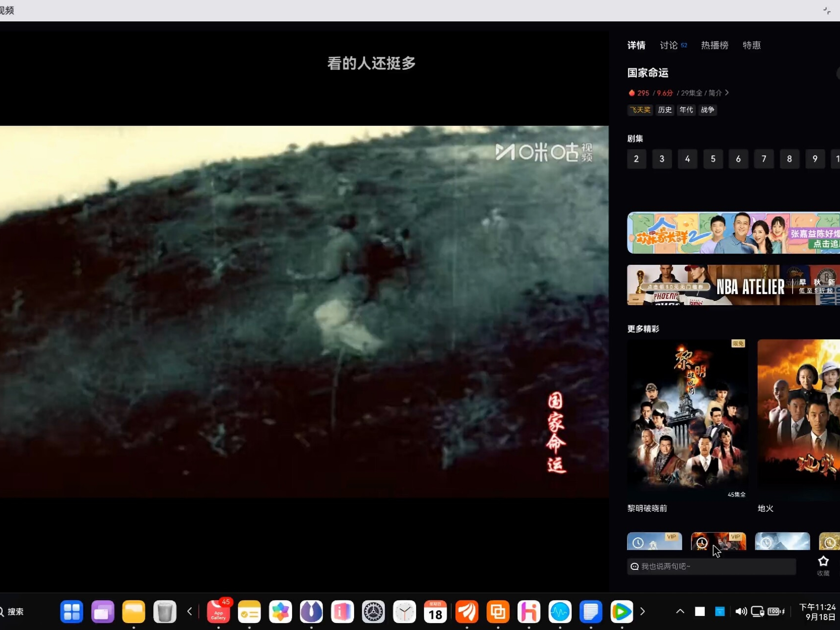Viewport: 840px width, 630px height.
Task: Select episode 5 of 国家命运
Action: point(713,159)
